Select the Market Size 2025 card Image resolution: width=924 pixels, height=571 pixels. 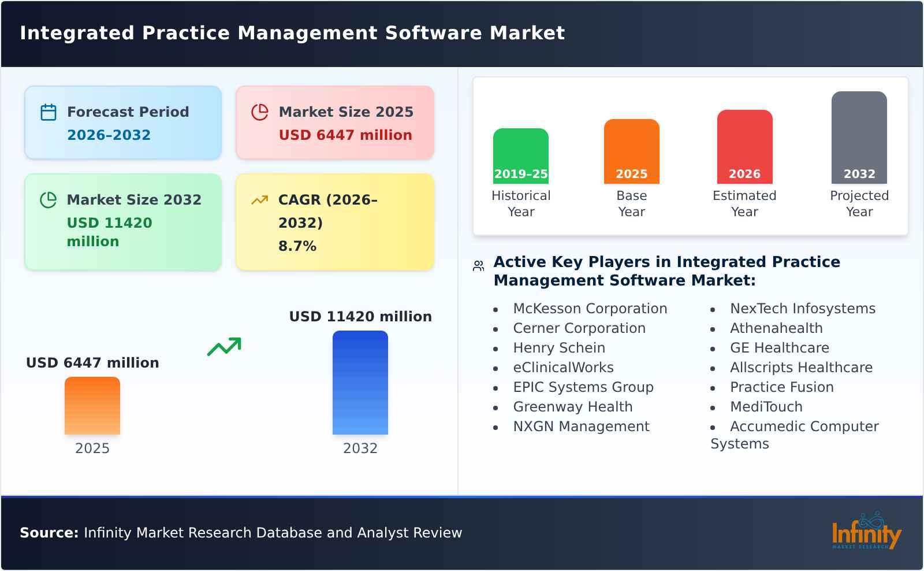click(335, 123)
